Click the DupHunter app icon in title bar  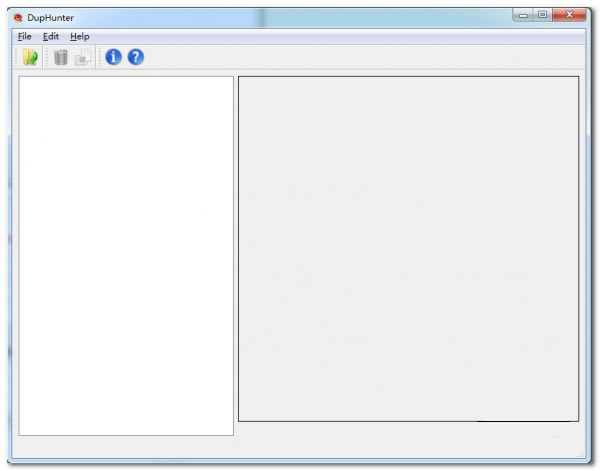click(18, 18)
